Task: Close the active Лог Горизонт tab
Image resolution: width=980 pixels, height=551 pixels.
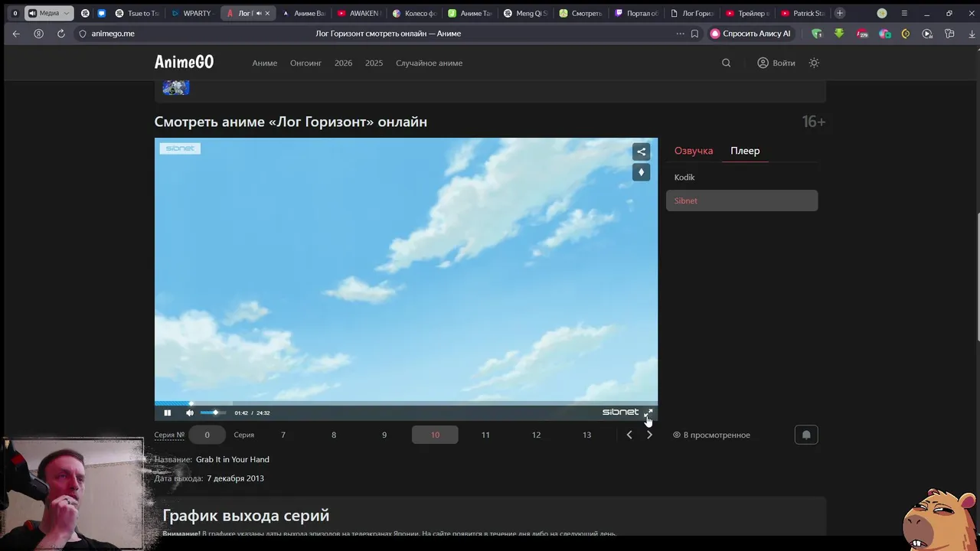Action: pyautogui.click(x=267, y=13)
